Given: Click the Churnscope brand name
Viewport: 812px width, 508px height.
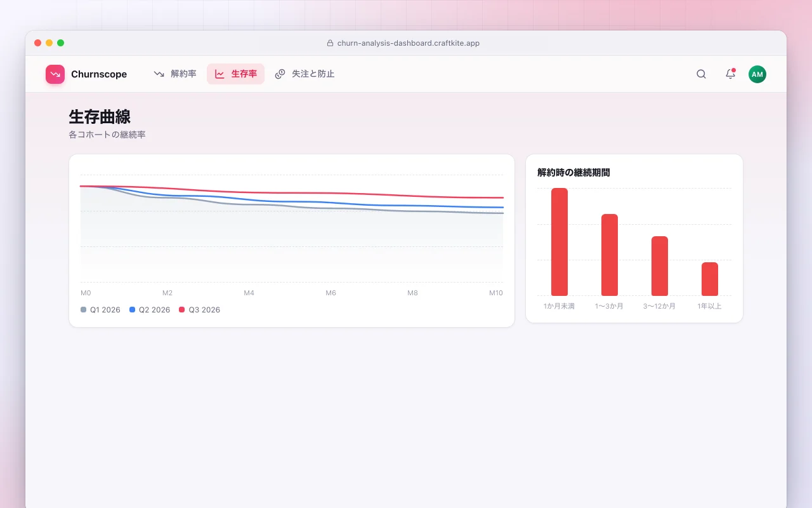Looking at the screenshot, I should point(99,74).
